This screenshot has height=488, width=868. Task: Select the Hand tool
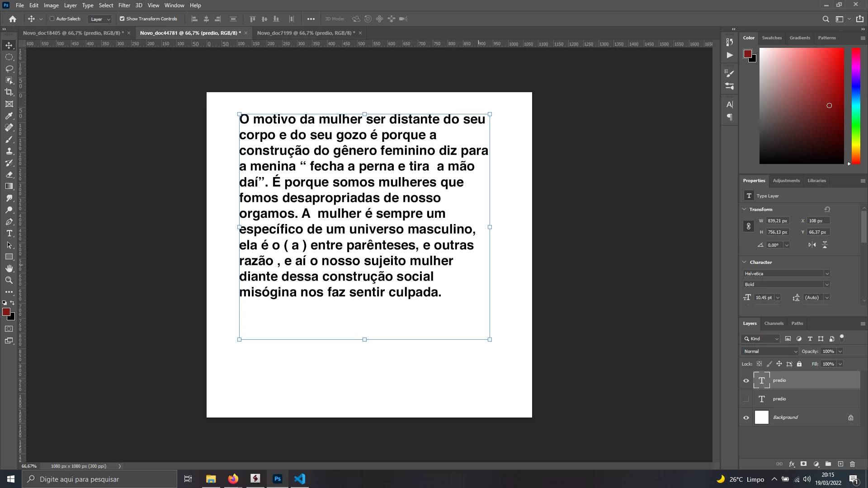[x=9, y=269]
